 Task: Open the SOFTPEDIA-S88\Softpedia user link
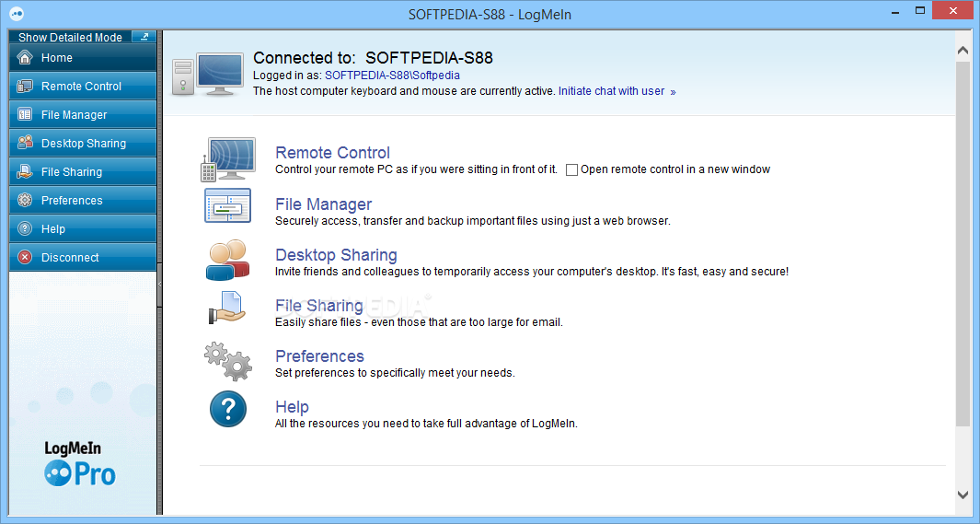[392, 75]
